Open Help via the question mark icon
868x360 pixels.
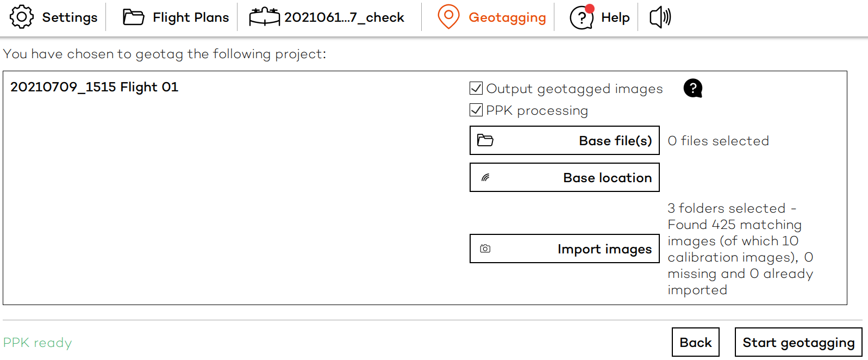pos(579,18)
